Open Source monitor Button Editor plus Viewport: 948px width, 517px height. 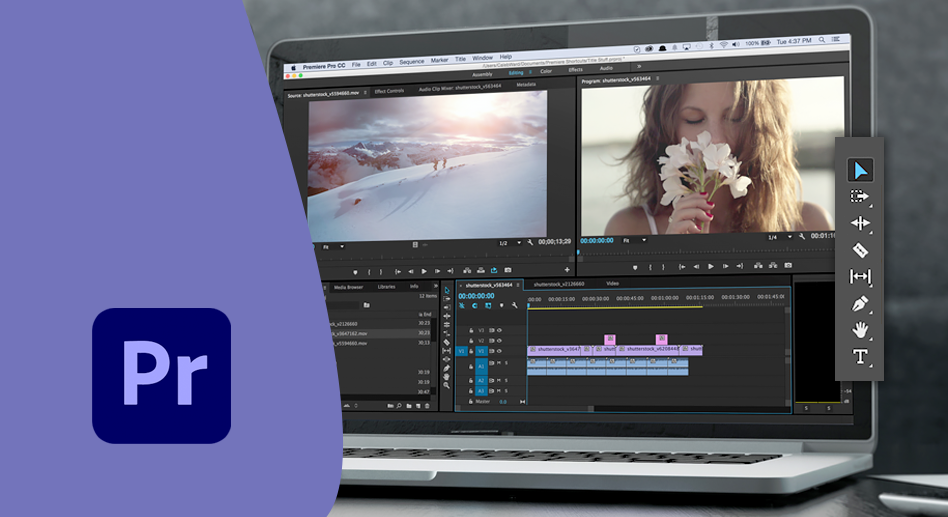[x=567, y=269]
